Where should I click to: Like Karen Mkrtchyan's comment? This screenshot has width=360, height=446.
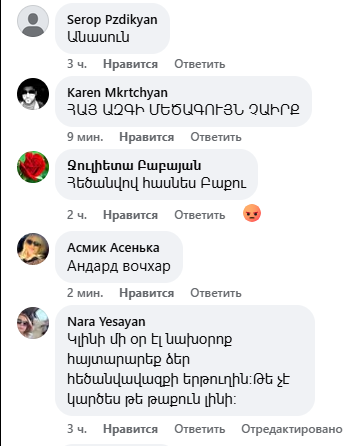pyautogui.click(x=147, y=137)
